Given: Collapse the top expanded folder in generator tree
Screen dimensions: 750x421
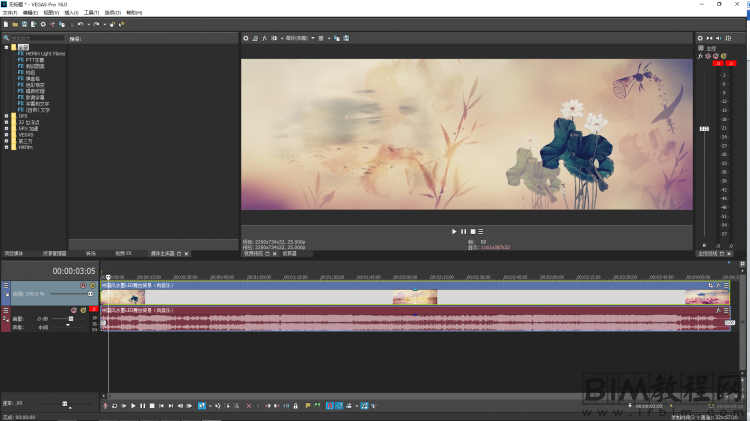Looking at the screenshot, I should [6, 47].
